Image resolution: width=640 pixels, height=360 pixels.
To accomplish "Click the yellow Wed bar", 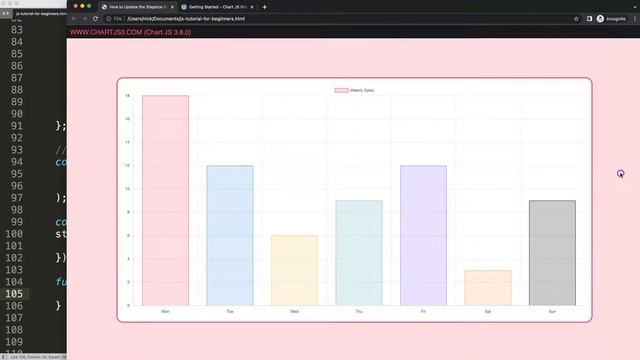I will click(x=294, y=270).
